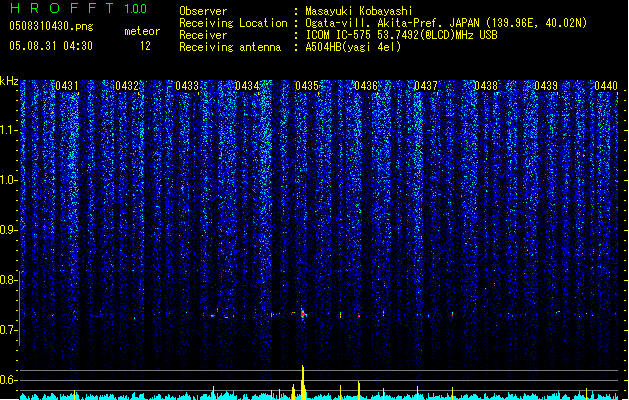This screenshot has width=629, height=400.
Task: Click the 0.7 kHz axis label
Action: coord(8,330)
